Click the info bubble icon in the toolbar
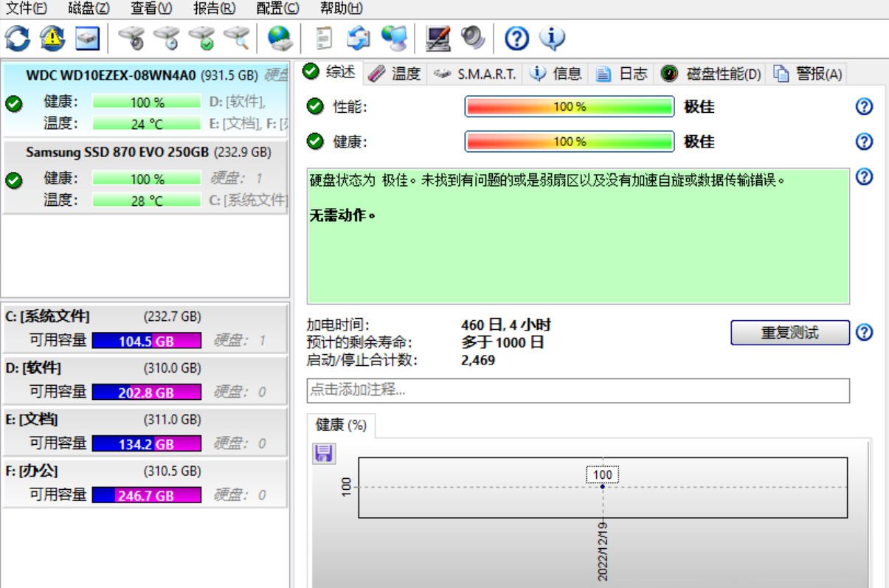Viewport: 889px width, 588px height. tap(552, 38)
